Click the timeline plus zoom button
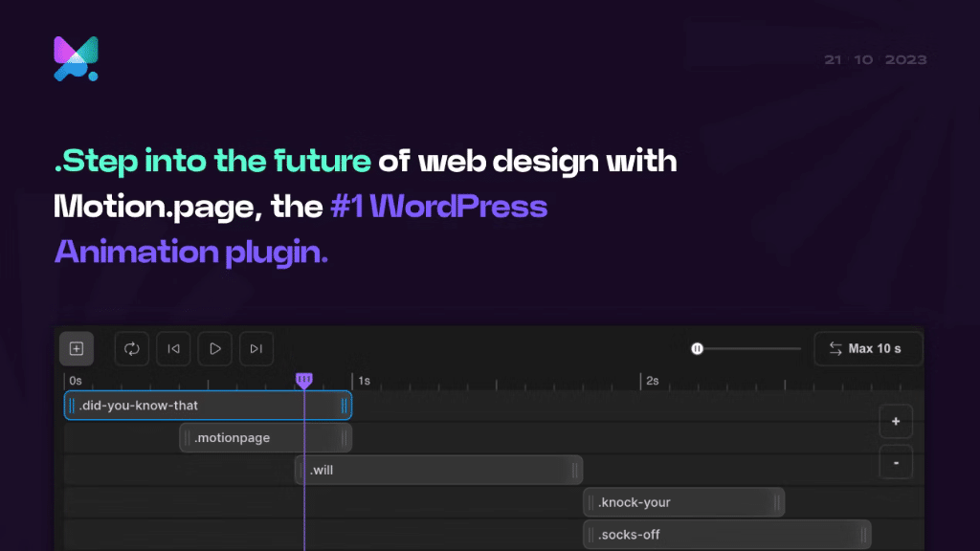 pos(896,422)
